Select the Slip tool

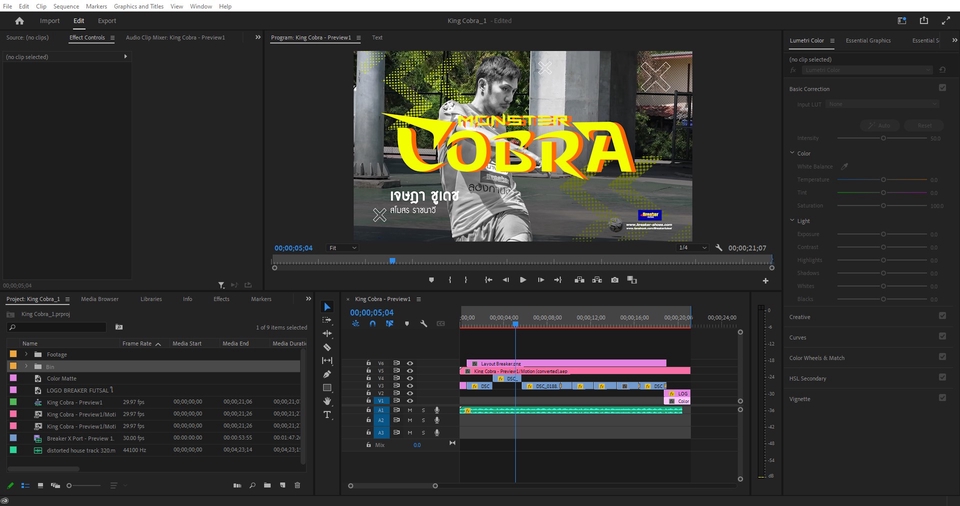[328, 361]
